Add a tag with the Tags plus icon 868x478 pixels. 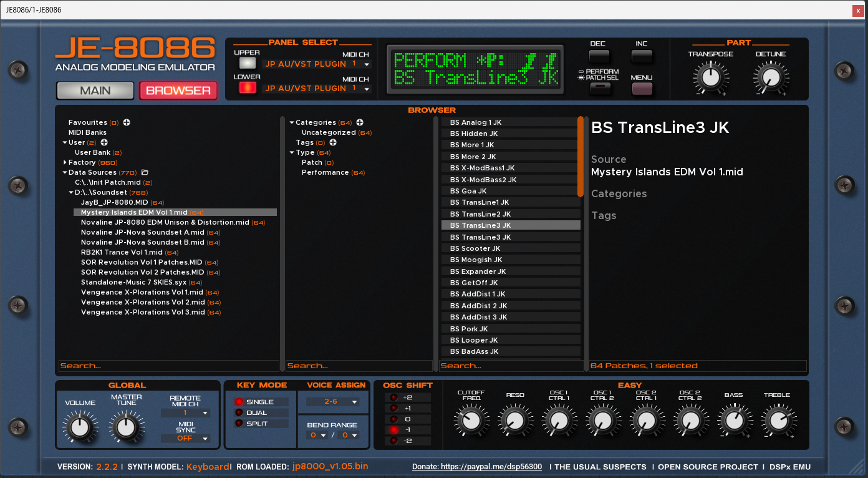pos(333,143)
